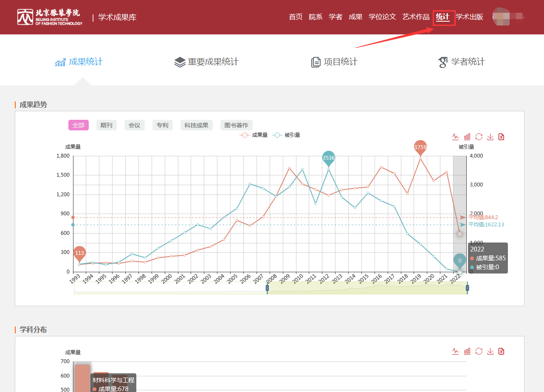This screenshot has width=544, height=392.
Task: Open 学位论文 in navigation
Action: point(382,17)
